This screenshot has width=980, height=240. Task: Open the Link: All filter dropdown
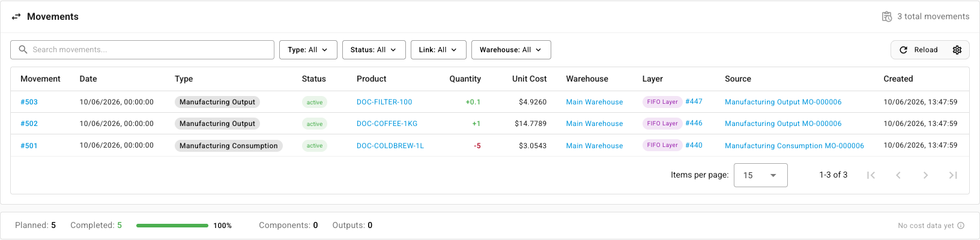(x=438, y=50)
